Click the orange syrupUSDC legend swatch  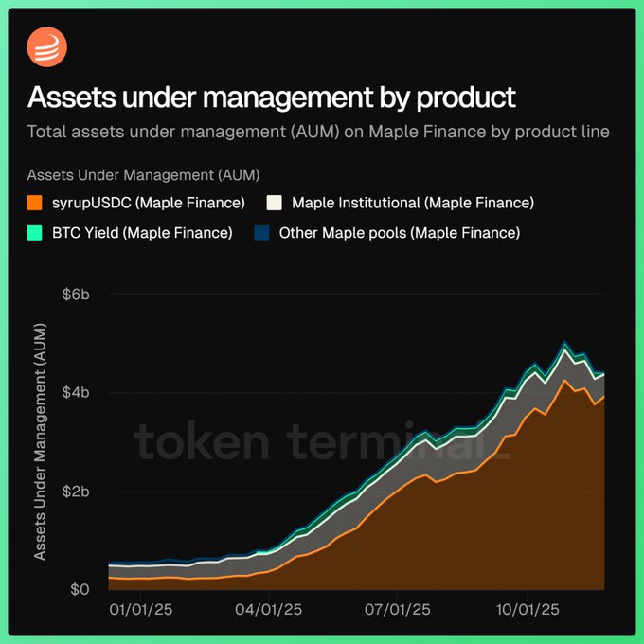pos(35,203)
